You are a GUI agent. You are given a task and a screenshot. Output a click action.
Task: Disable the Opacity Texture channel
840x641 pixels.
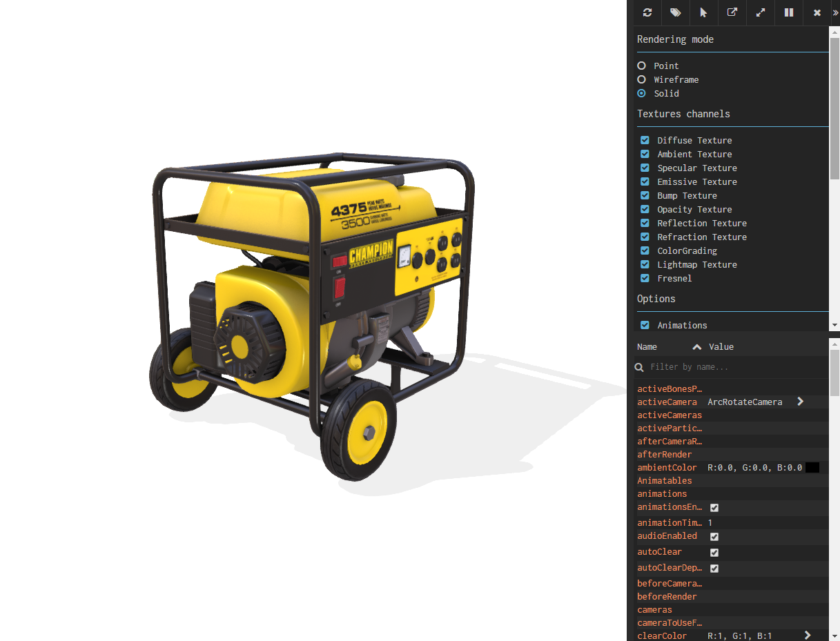(x=645, y=209)
